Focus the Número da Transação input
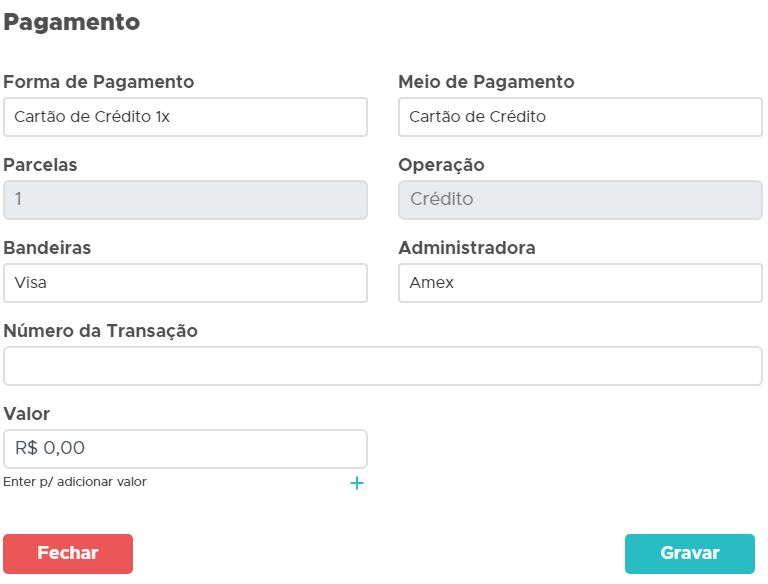The width and height of the screenshot is (768, 584). [x=383, y=366]
